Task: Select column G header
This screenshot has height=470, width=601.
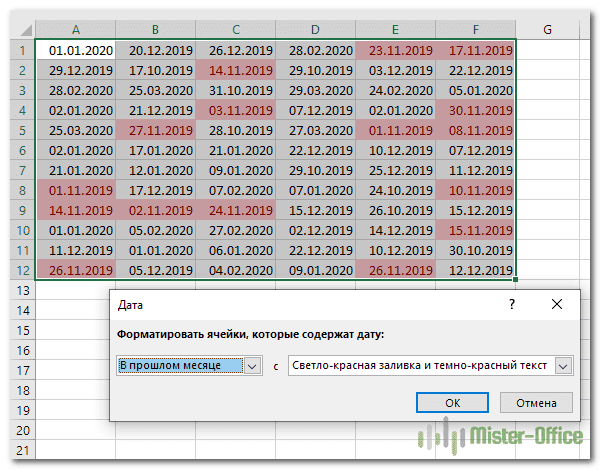Action: (547, 30)
